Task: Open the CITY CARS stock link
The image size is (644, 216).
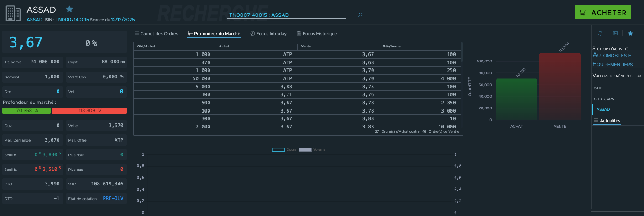Action: (604, 98)
